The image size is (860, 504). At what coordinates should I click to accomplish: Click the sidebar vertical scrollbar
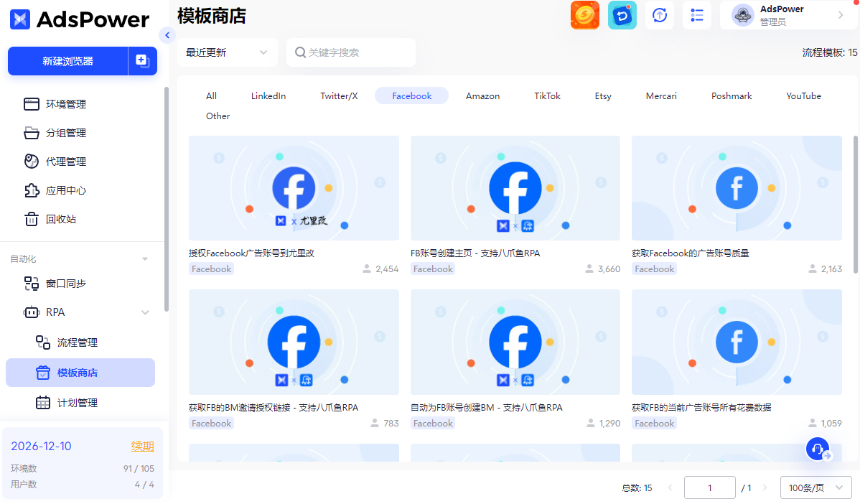167,199
